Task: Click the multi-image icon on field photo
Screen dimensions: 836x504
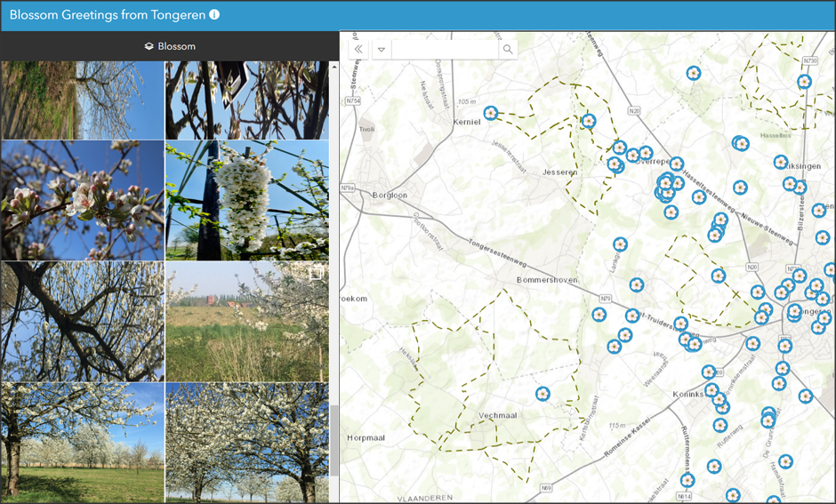Action: (316, 273)
